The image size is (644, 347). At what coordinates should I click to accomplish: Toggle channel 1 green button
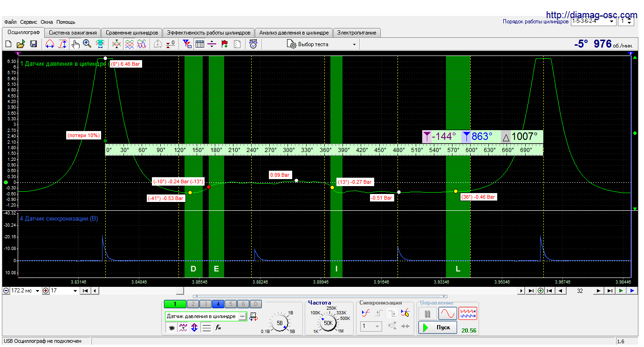point(175,304)
